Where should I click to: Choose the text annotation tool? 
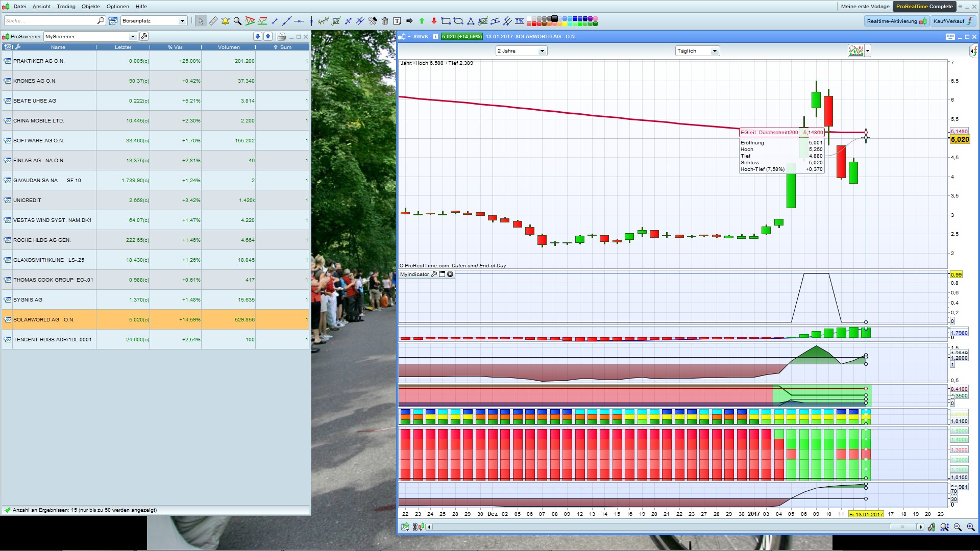pyautogui.click(x=397, y=21)
